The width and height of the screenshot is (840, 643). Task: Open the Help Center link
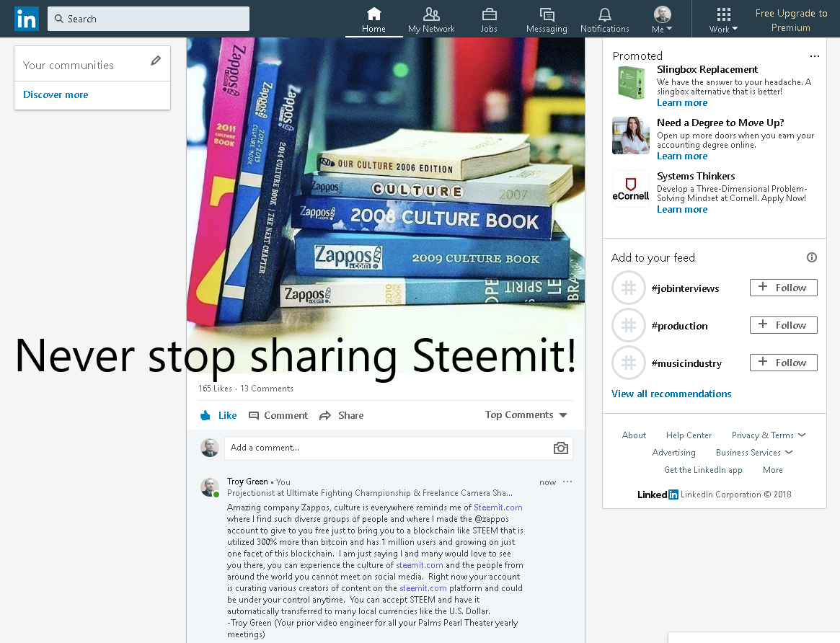tap(689, 435)
